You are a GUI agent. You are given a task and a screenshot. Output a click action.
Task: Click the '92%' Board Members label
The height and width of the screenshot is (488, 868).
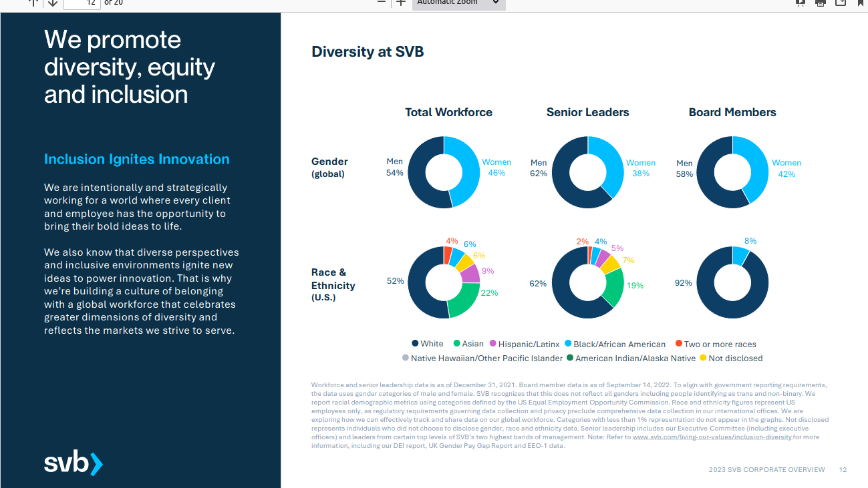tap(684, 283)
